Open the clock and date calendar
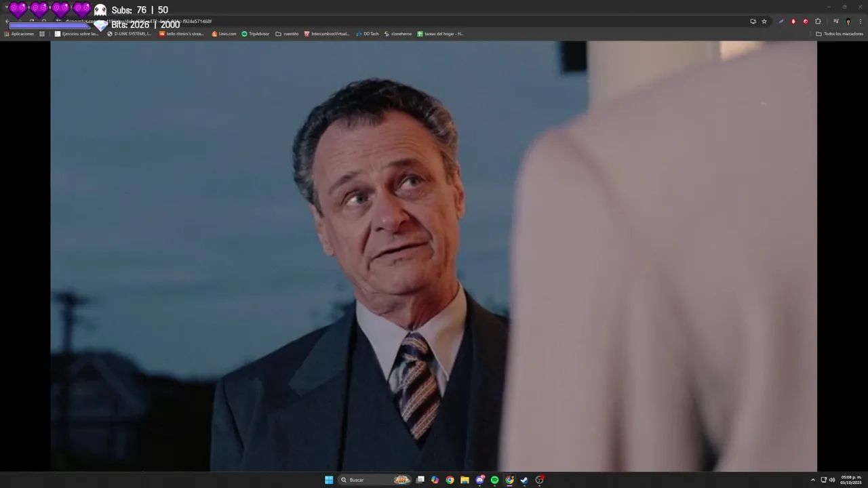Screen dimensions: 868x488 pos(851,480)
